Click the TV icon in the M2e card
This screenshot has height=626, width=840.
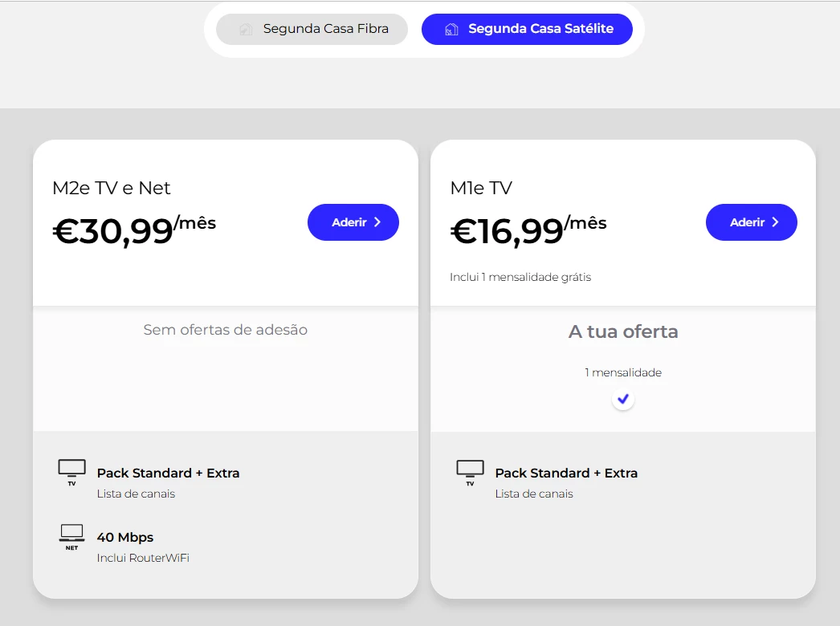[71, 472]
